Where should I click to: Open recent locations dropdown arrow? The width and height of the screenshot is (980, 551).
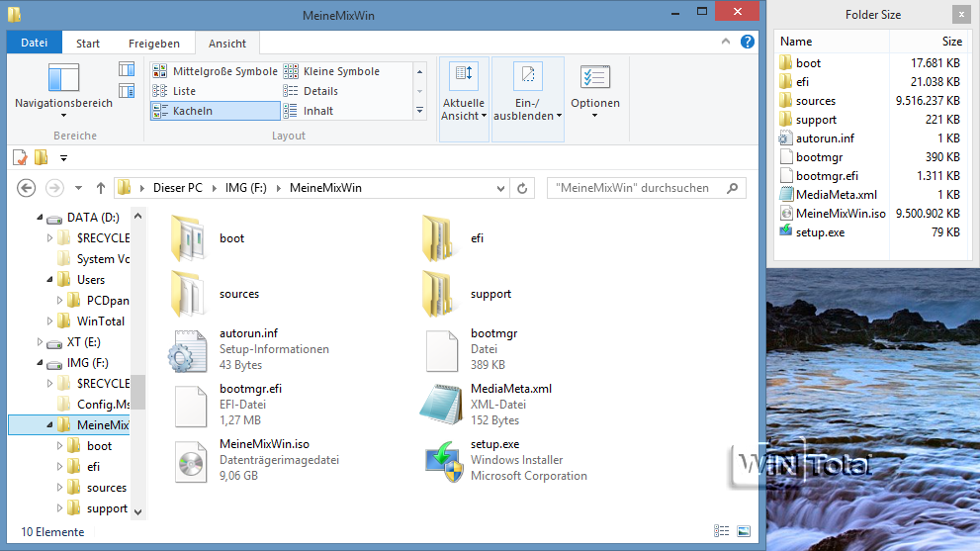[x=78, y=188]
